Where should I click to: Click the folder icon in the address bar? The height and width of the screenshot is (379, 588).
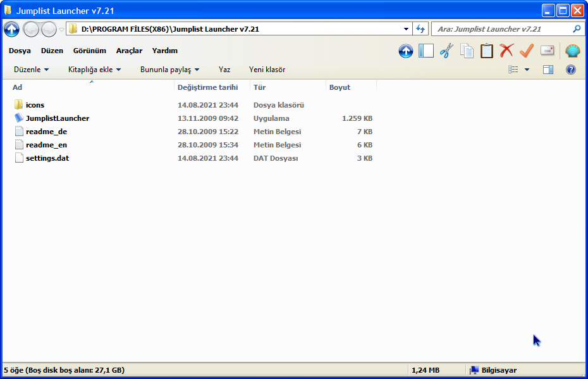click(73, 29)
